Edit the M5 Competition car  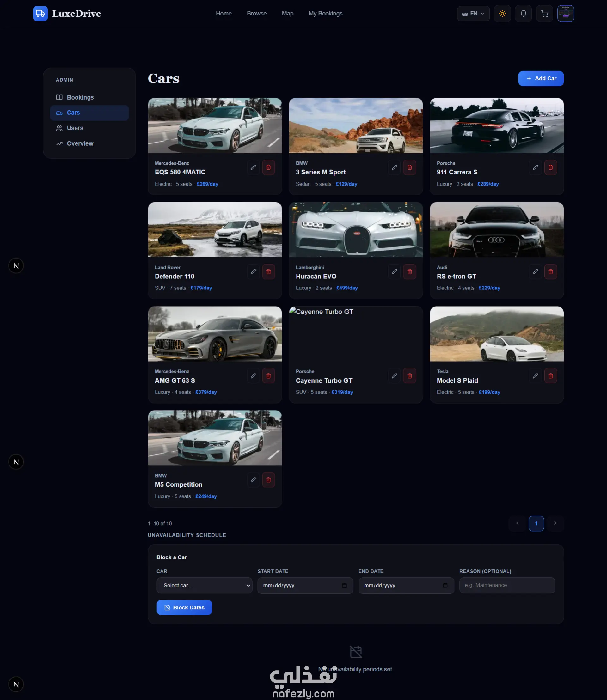tap(253, 480)
